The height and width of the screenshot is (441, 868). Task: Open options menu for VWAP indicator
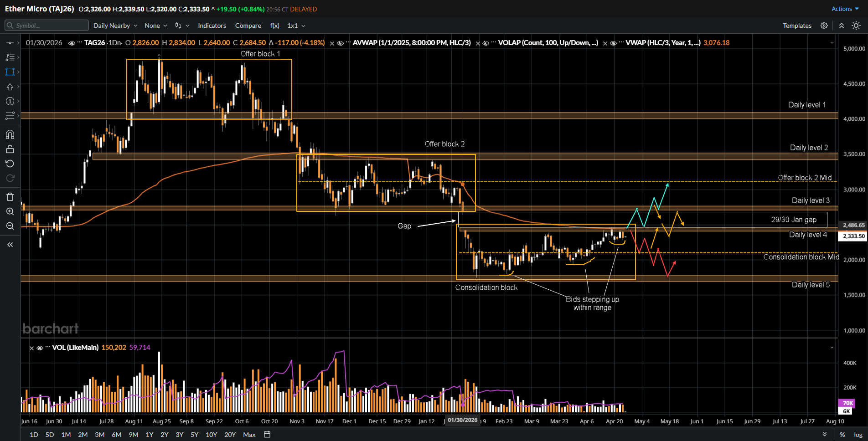click(621, 43)
